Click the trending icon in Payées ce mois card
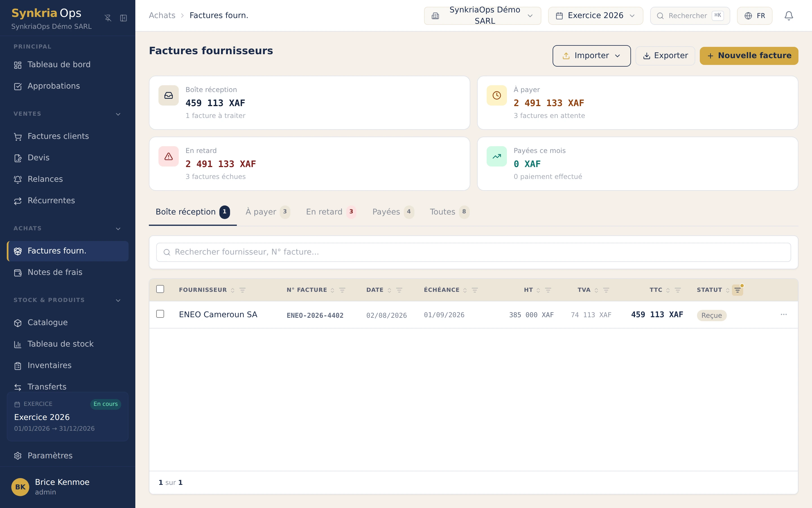812x508 pixels. pyautogui.click(x=497, y=156)
